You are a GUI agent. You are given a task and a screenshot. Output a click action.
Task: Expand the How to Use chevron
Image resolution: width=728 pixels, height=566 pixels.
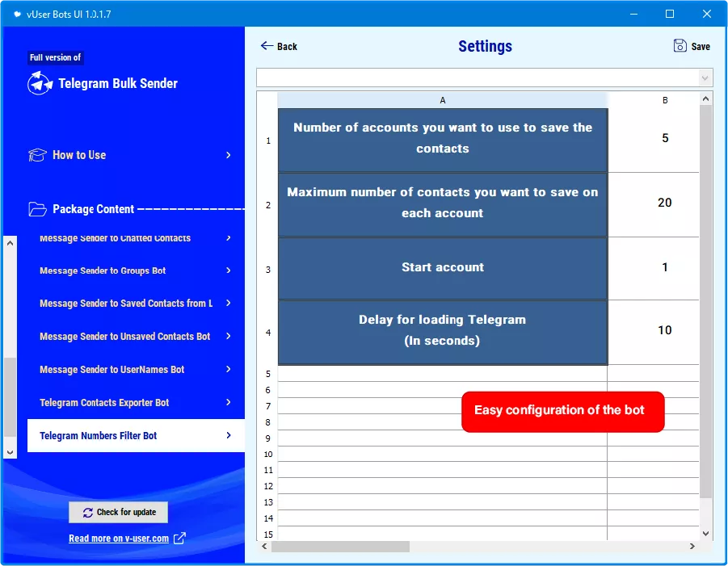[x=229, y=155]
